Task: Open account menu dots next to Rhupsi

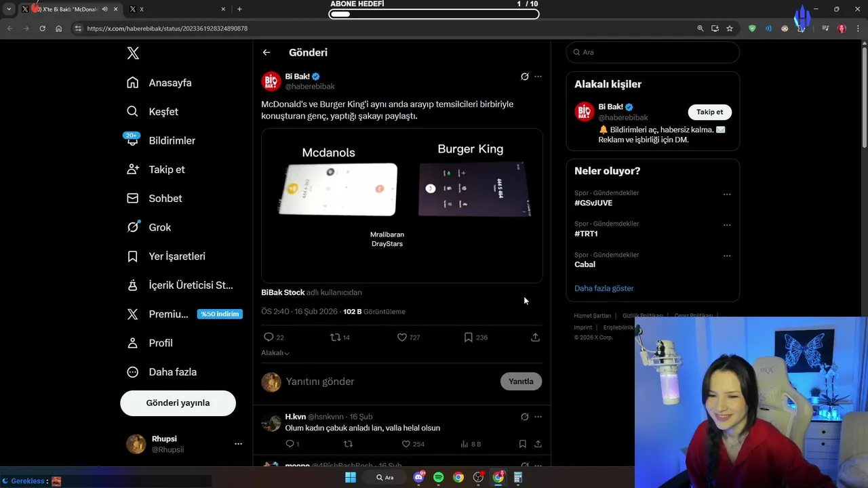Action: pos(238,444)
